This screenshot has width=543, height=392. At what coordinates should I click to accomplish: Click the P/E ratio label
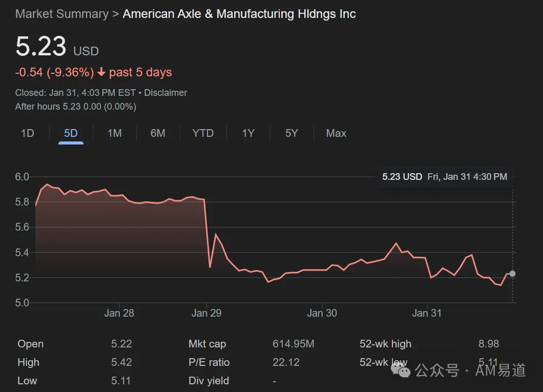(209, 362)
